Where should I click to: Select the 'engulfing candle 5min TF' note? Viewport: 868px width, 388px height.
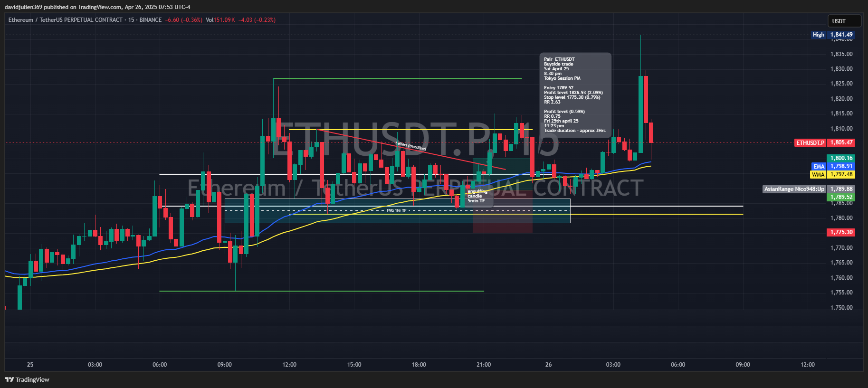(x=477, y=196)
